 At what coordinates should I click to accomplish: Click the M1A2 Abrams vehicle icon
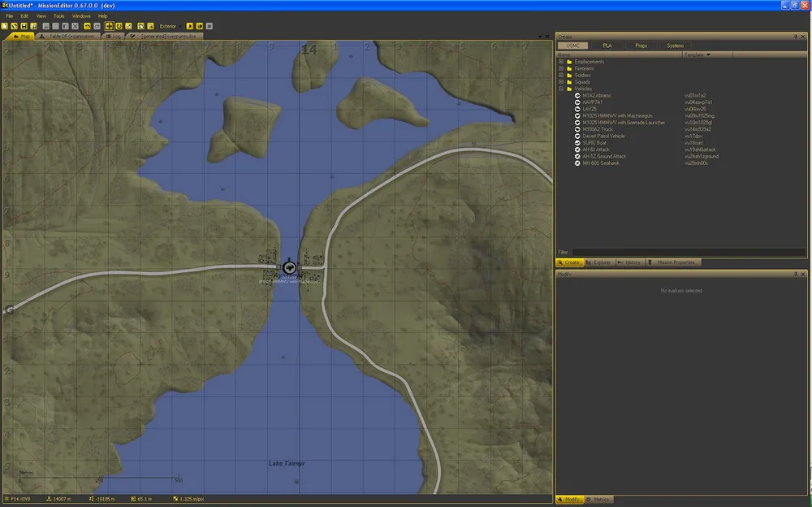(x=577, y=96)
